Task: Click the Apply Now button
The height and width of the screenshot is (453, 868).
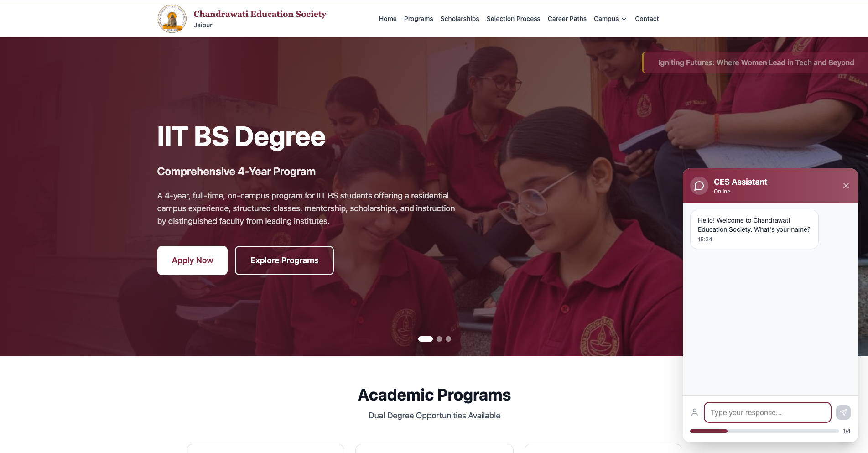Action: pos(192,260)
